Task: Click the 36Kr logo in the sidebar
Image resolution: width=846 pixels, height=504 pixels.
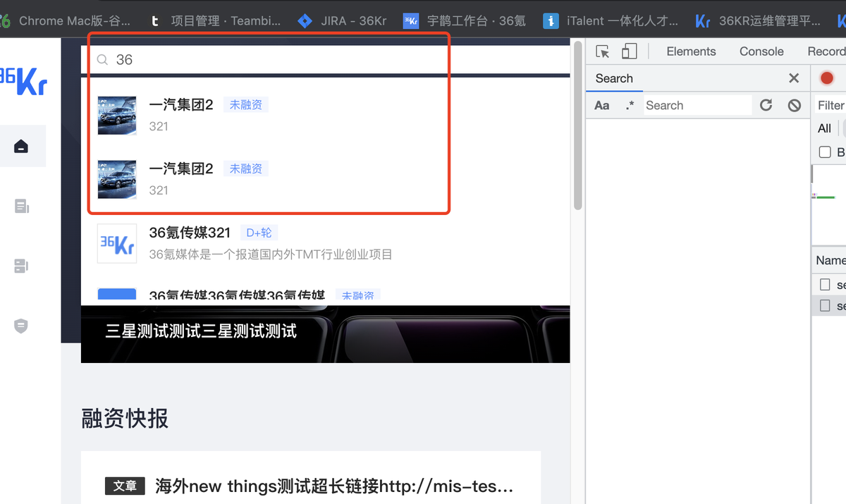Action: [x=23, y=80]
